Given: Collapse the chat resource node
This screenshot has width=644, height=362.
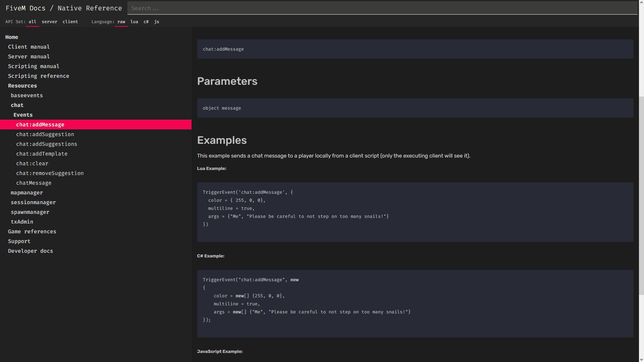Looking at the screenshot, I should click(x=17, y=105).
